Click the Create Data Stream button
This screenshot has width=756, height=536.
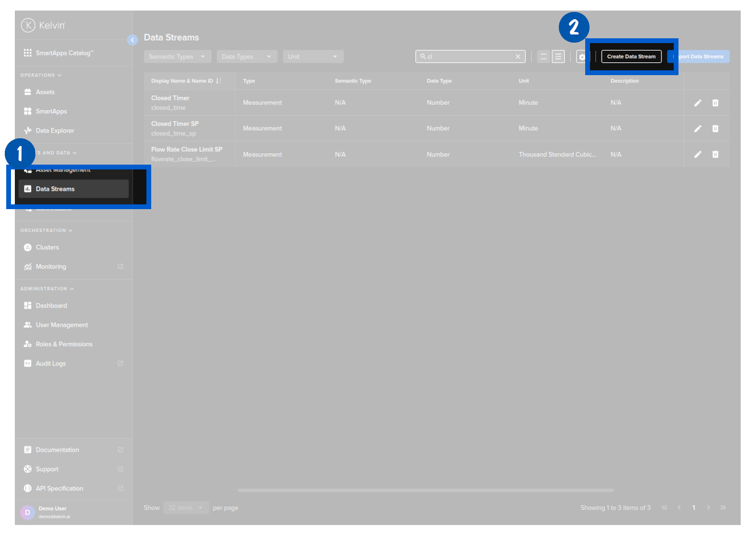coord(631,56)
